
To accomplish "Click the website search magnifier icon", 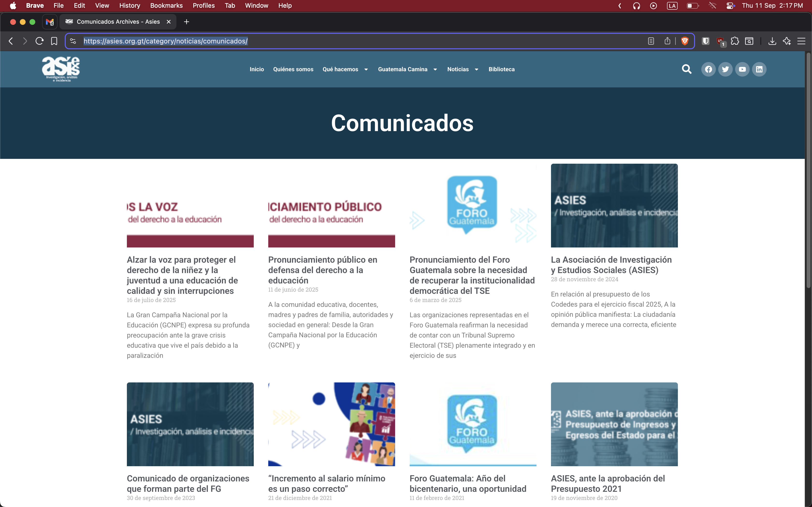I will click(687, 69).
